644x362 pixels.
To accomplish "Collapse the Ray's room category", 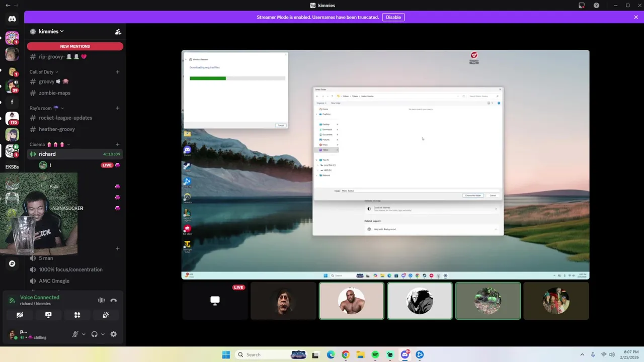I will coord(46,108).
